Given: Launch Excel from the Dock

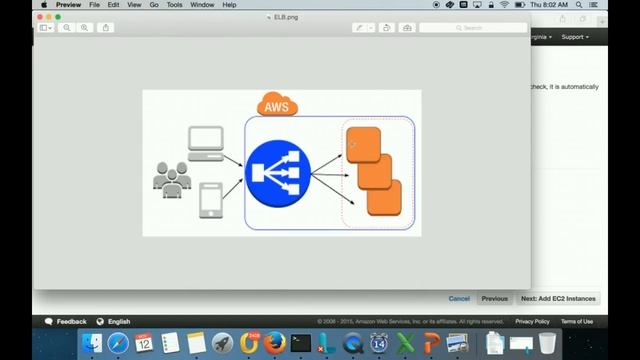Looking at the screenshot, I should point(405,343).
